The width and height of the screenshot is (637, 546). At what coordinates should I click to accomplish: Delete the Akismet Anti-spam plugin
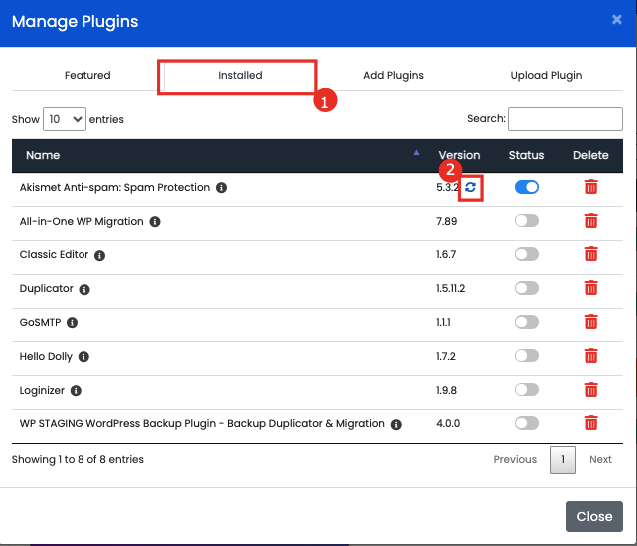pos(591,187)
